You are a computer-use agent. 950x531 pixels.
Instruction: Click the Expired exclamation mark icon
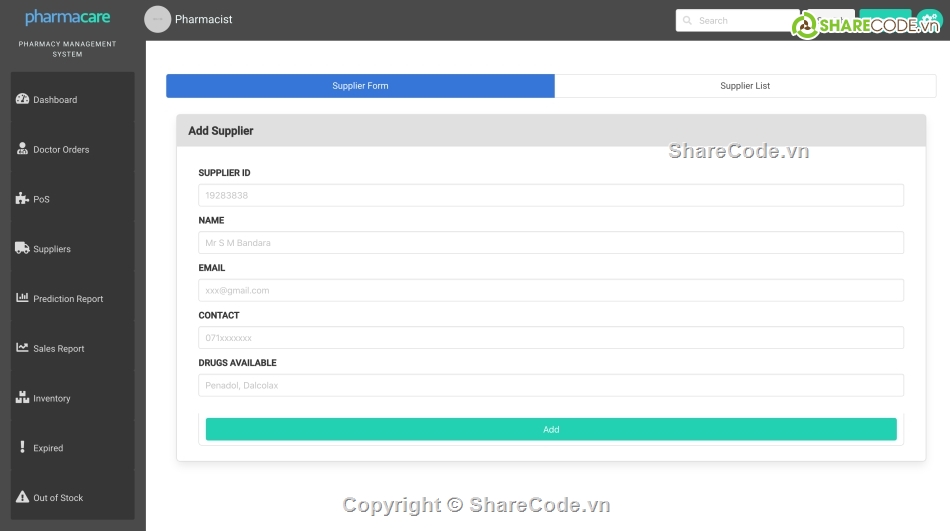pyautogui.click(x=22, y=447)
